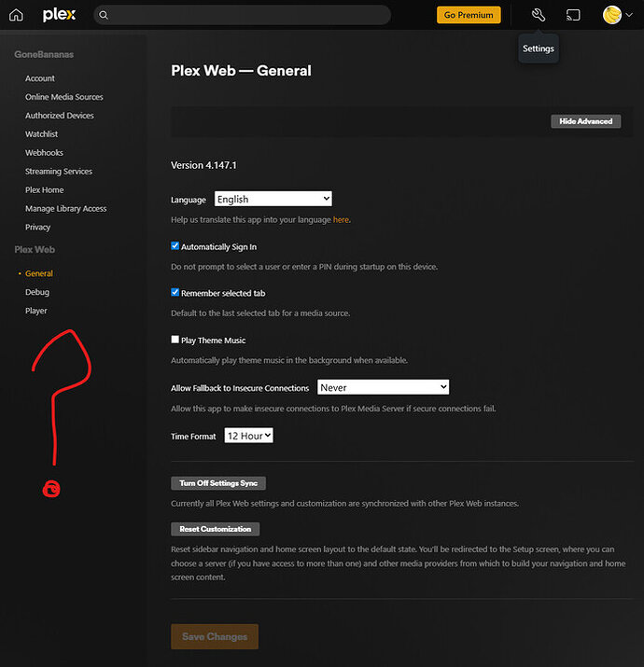
Task: Focus the top search field
Action: (x=242, y=15)
